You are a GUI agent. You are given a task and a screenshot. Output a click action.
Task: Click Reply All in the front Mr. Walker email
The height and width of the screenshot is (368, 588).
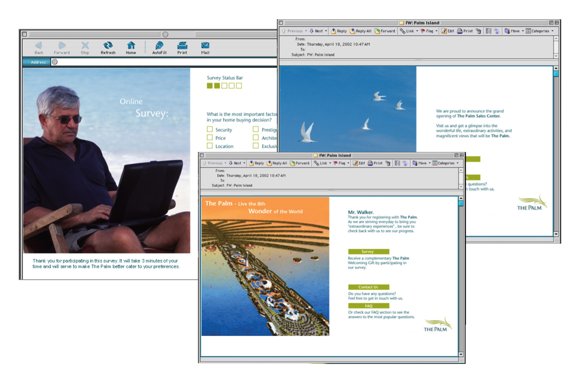click(x=277, y=163)
